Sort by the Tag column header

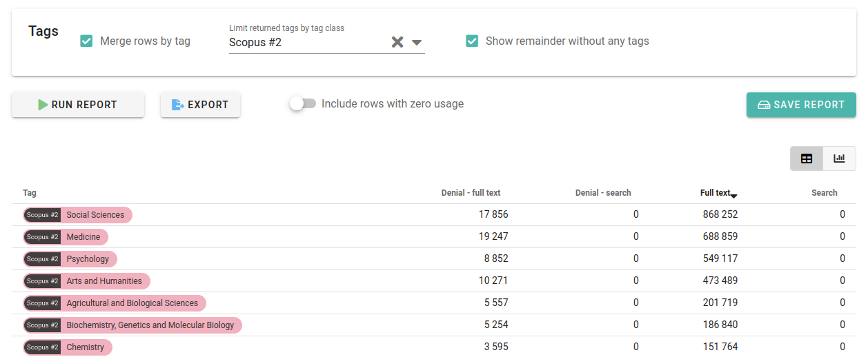coord(30,193)
